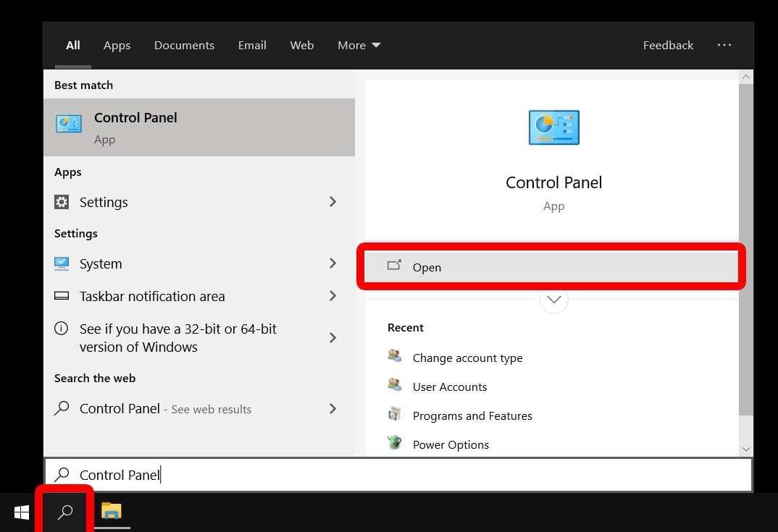The image size is (778, 532).
Task: Click the search text input field
Action: coord(398,475)
